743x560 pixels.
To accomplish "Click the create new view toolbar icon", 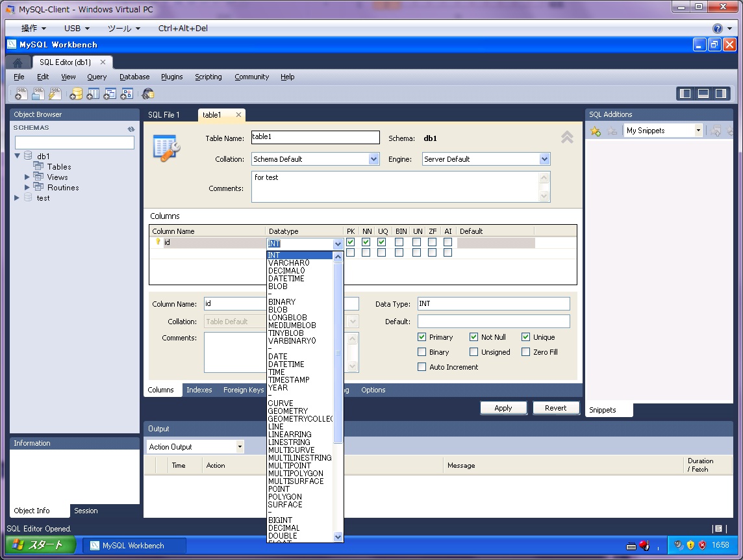I will (x=110, y=94).
